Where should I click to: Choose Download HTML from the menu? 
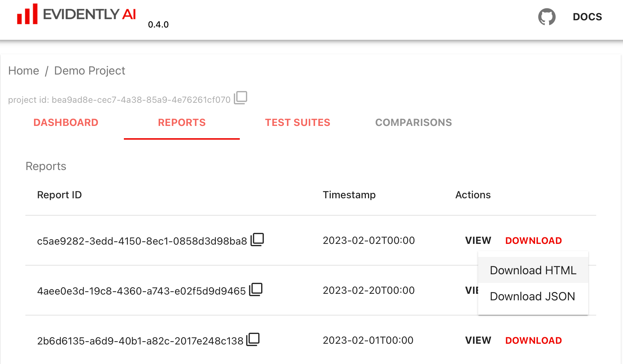click(x=533, y=270)
